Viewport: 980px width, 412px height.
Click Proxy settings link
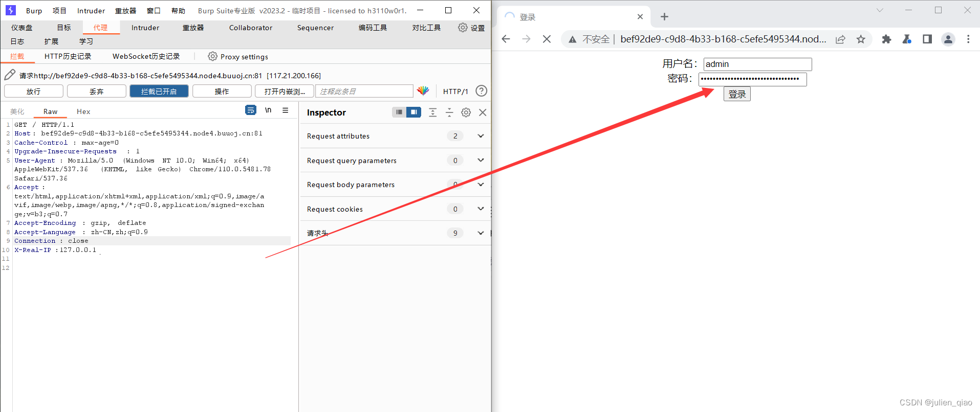tap(244, 57)
